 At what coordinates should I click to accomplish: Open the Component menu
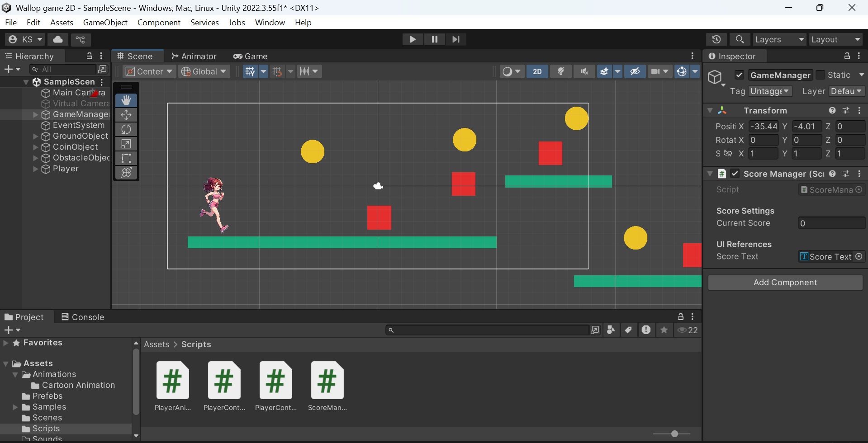point(158,22)
